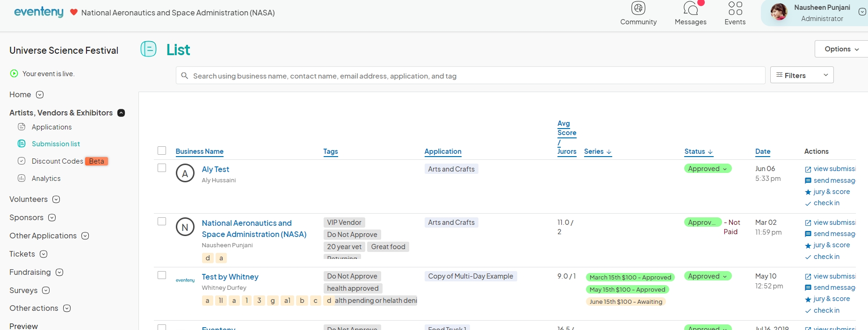Open the Aly Test business link
The height and width of the screenshot is (330, 868).
(215, 169)
